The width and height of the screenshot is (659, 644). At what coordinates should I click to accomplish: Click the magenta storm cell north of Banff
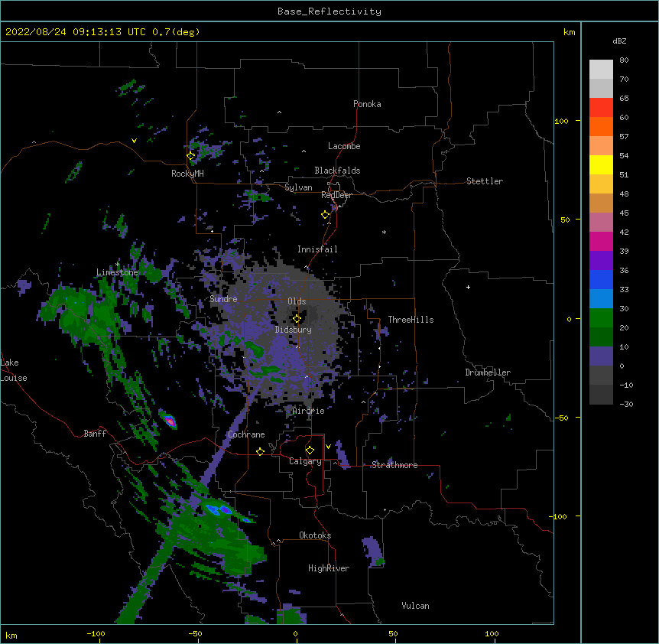click(x=170, y=421)
